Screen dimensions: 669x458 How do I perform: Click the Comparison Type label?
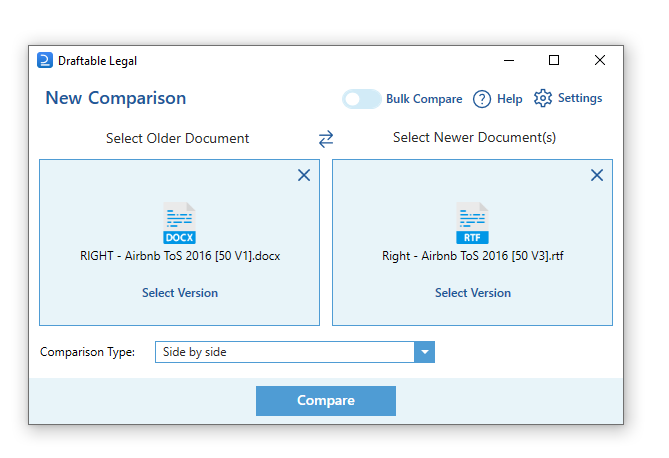(x=87, y=352)
